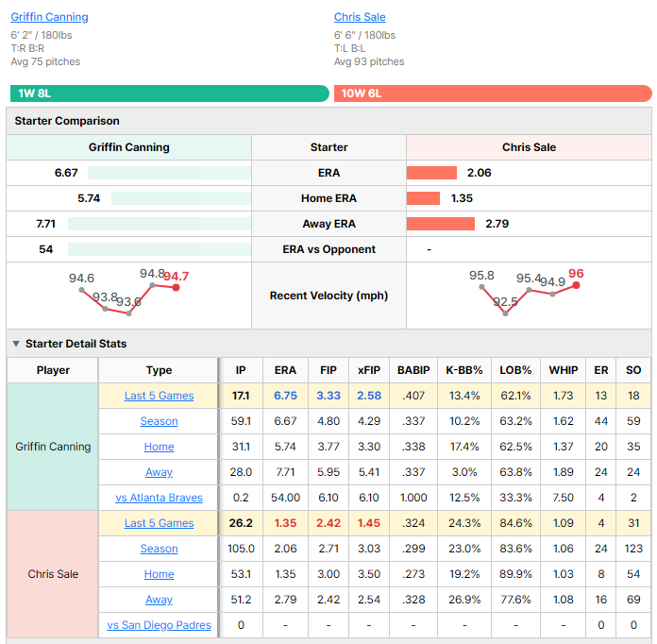Image resolution: width=657 pixels, height=644 pixels.
Task: Open Griffin Canning's Away split link
Action: pyautogui.click(x=159, y=472)
